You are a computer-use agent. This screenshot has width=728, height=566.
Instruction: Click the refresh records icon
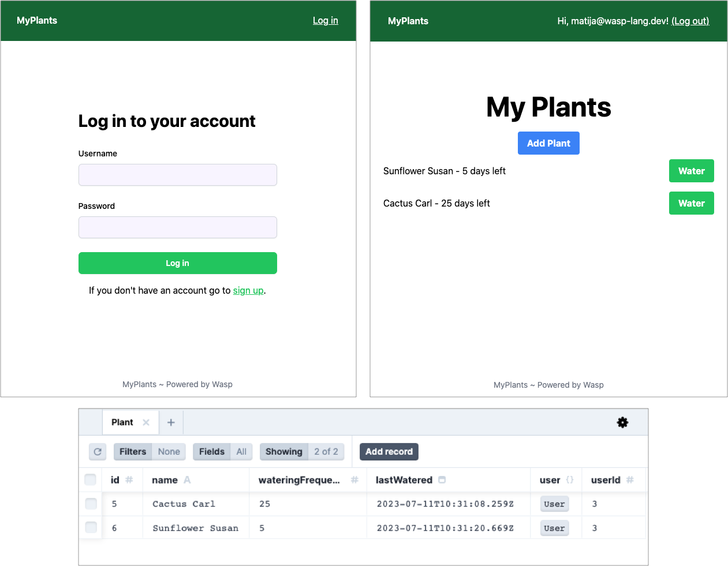pos(98,452)
